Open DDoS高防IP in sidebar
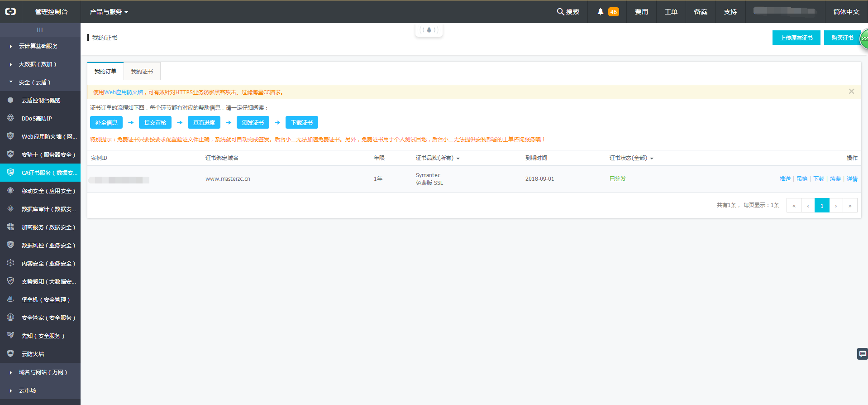The width and height of the screenshot is (868, 405). coord(37,119)
